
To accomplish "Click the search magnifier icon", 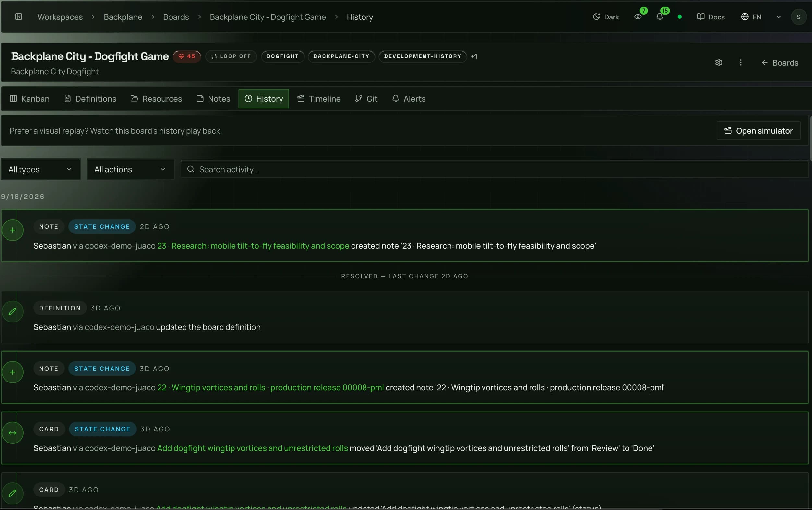I will tap(190, 169).
